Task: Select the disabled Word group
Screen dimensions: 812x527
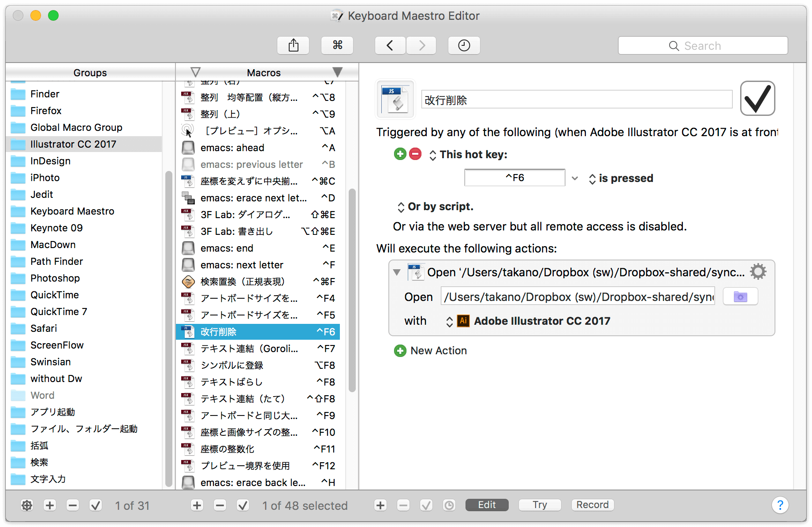Action: [84, 395]
